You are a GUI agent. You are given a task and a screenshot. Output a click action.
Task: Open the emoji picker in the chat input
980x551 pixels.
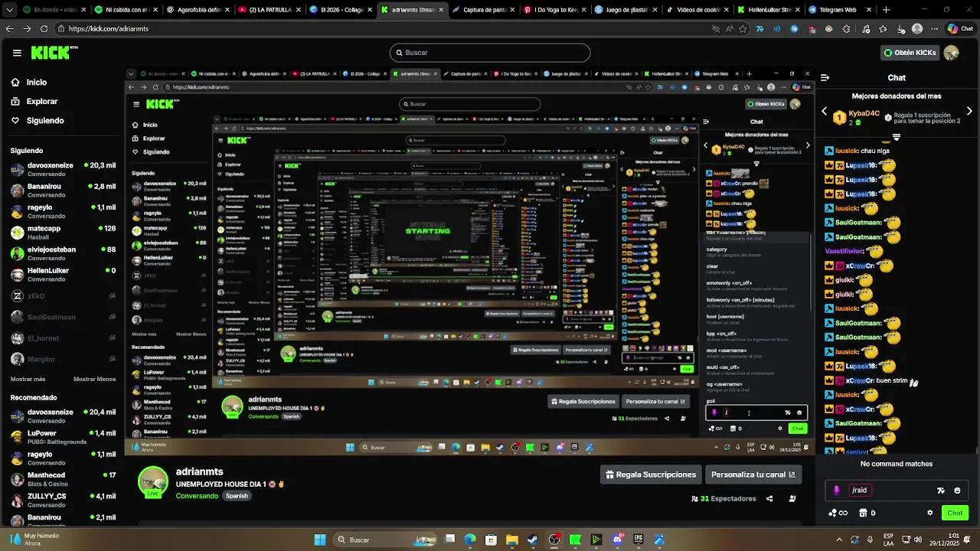(x=958, y=491)
